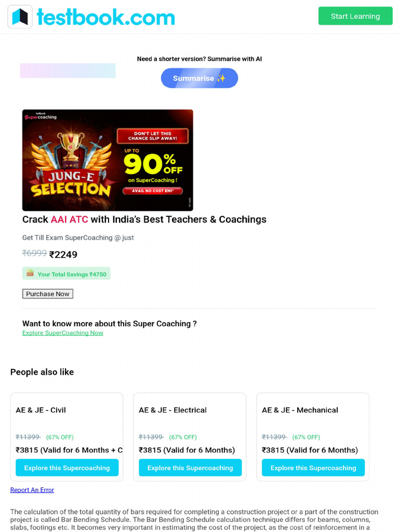
Task: Click the sparkle icon on Summarise
Action: [x=221, y=78]
